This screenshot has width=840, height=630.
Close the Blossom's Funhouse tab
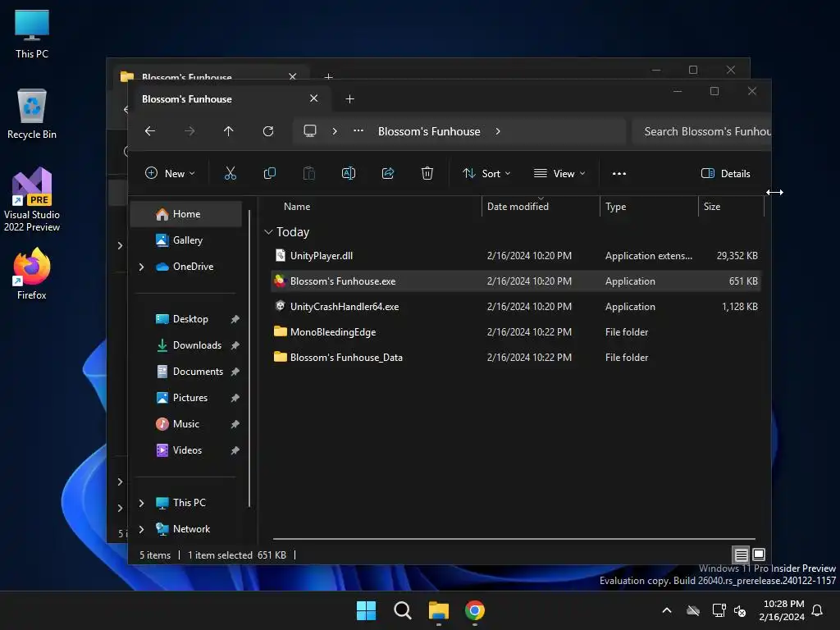click(314, 98)
